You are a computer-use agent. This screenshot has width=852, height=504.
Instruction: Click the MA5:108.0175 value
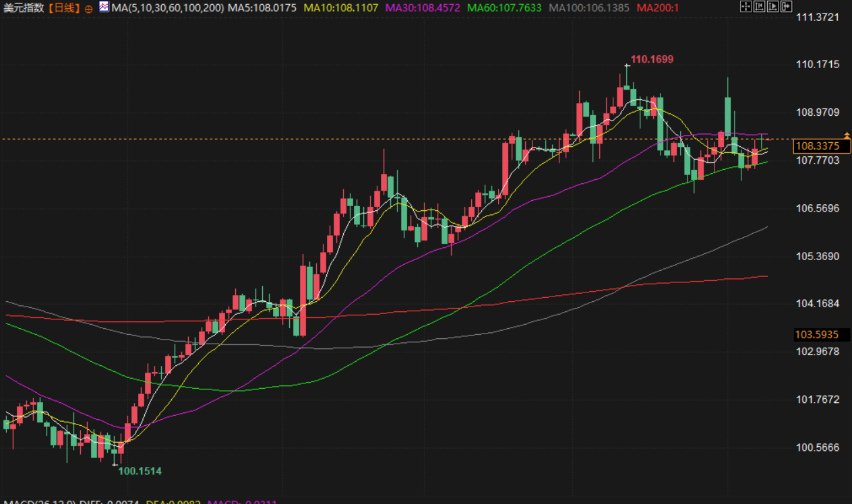coord(263,8)
